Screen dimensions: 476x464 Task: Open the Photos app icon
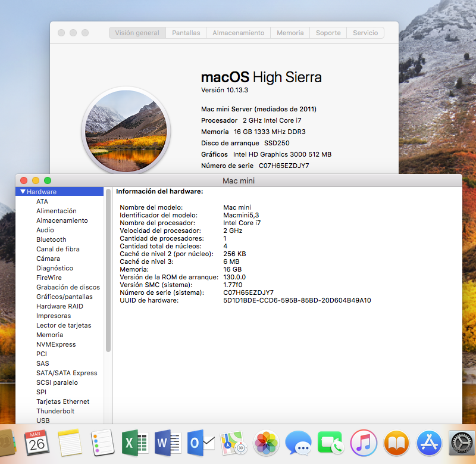(267, 443)
